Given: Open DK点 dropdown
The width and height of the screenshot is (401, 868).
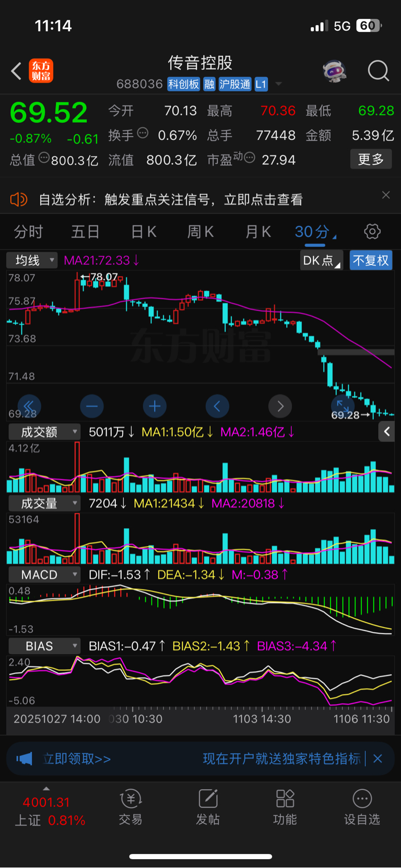Looking at the screenshot, I should (321, 260).
